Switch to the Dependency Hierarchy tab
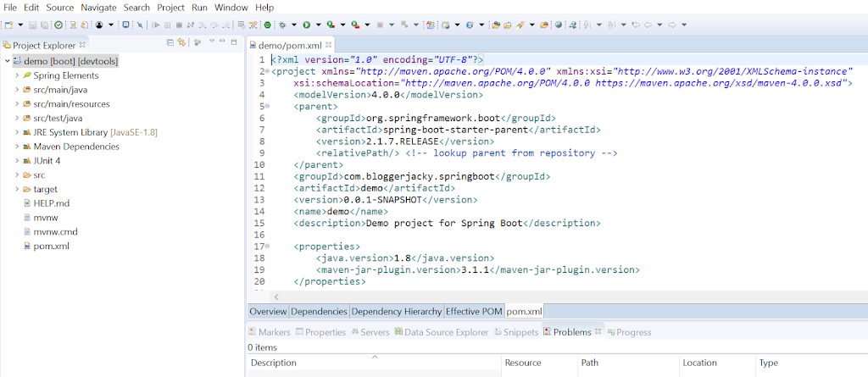Viewport: 868px width, 377px height. click(x=396, y=311)
